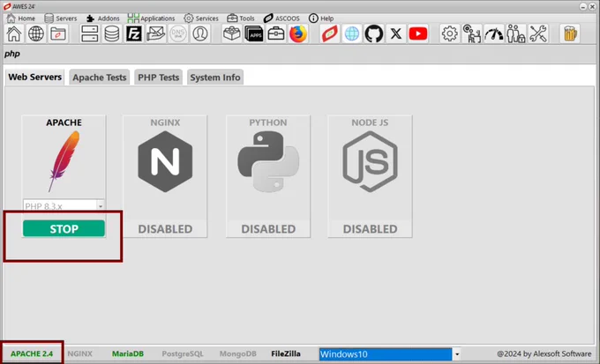Open the Help menu
The width and height of the screenshot is (600, 364).
coord(321,18)
